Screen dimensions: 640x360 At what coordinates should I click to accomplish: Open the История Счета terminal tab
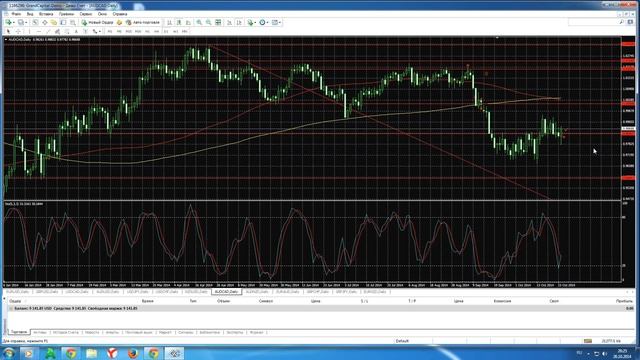coord(65,333)
